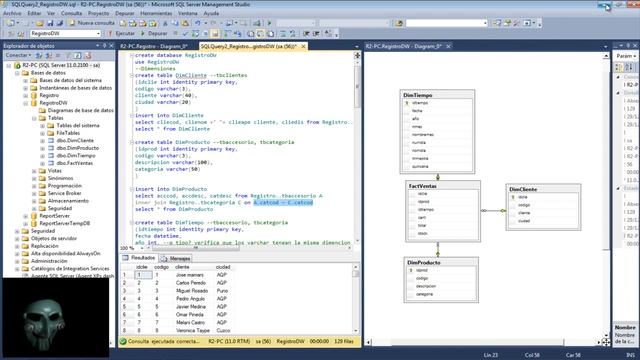Click the Refresh icon in Object Explorer toolbar
The height and width of the screenshot is (360, 640).
click(78, 55)
